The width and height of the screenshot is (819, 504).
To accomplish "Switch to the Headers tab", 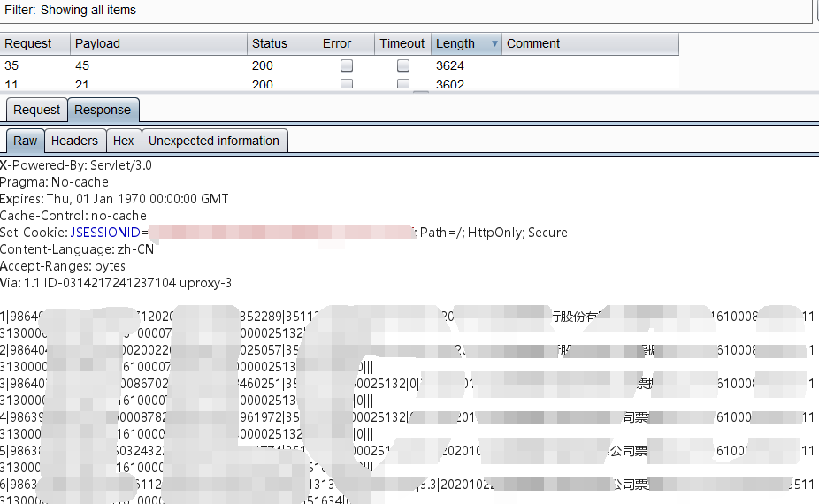I will coord(74,141).
